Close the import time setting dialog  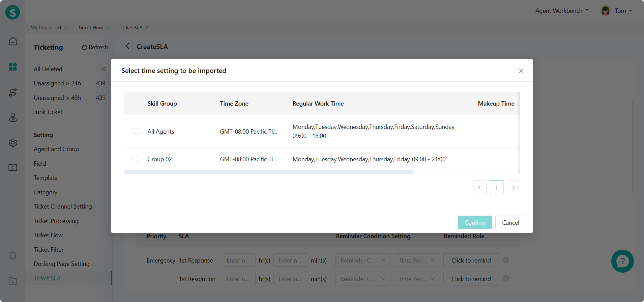tap(521, 71)
